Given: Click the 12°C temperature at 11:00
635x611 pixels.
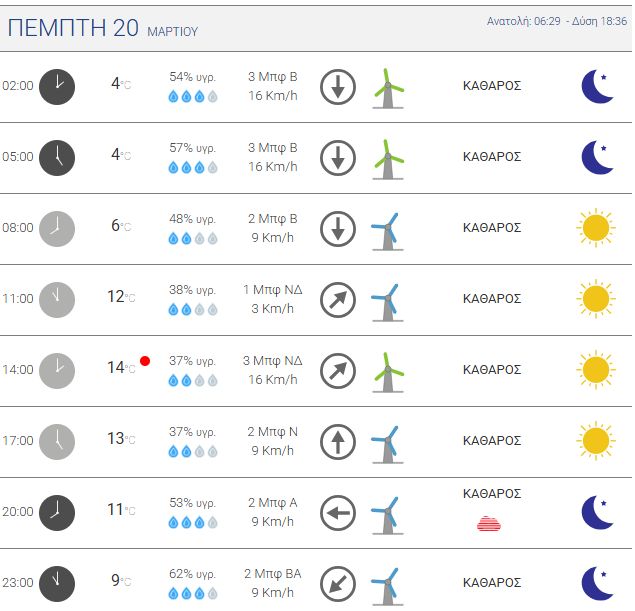Looking at the screenshot, I should (121, 297).
